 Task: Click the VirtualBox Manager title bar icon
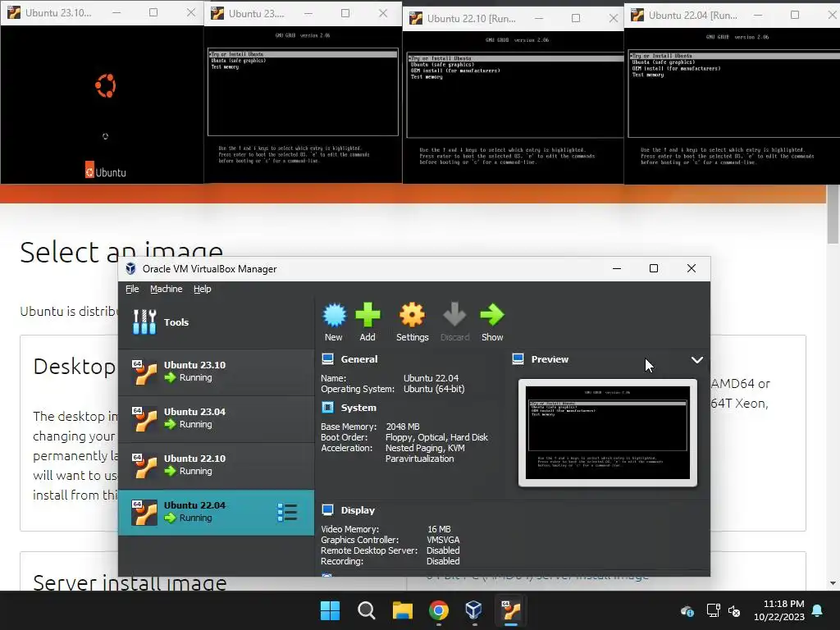[x=130, y=268]
